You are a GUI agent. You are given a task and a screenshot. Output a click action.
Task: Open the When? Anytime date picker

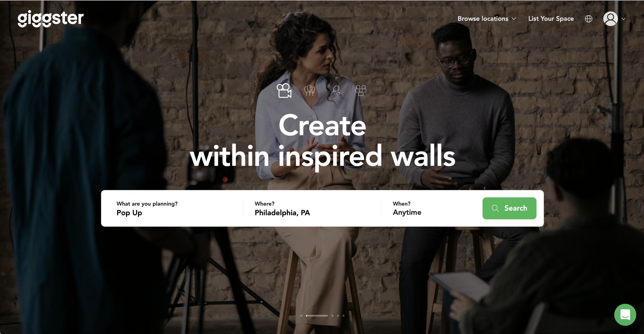click(x=432, y=208)
